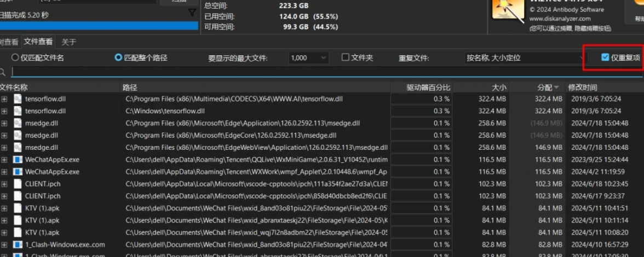Image resolution: width=644 pixels, height=257 pixels.
Task: Uncheck the 仅重复项 checkbox
Action: pos(605,57)
